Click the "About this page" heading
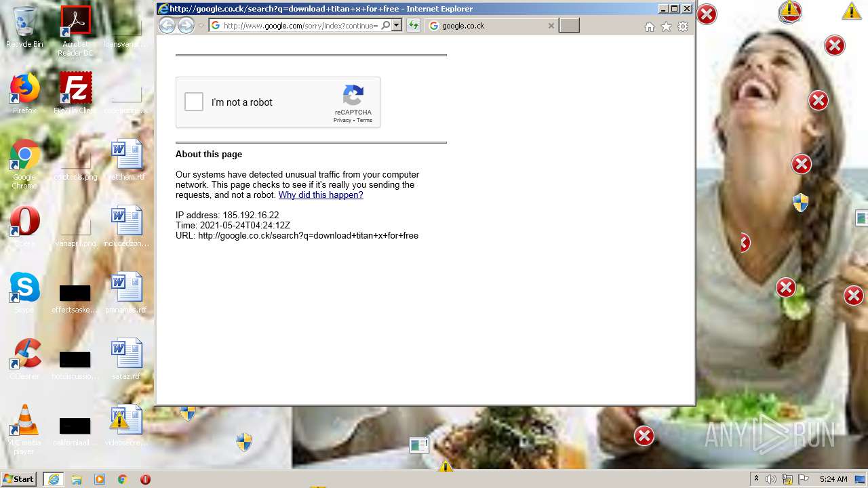The height and width of the screenshot is (488, 868). [209, 154]
